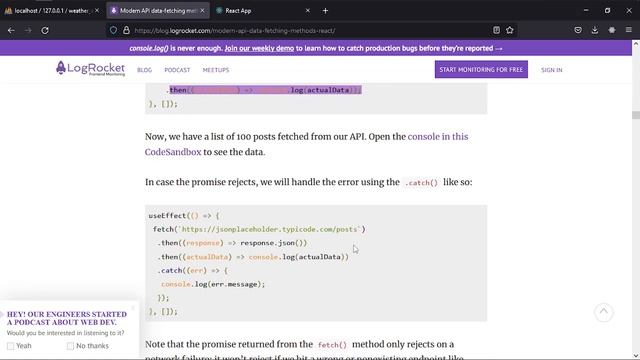The width and height of the screenshot is (640, 360).
Task: Toggle reader view icon in address bar
Action: coord(496,30)
